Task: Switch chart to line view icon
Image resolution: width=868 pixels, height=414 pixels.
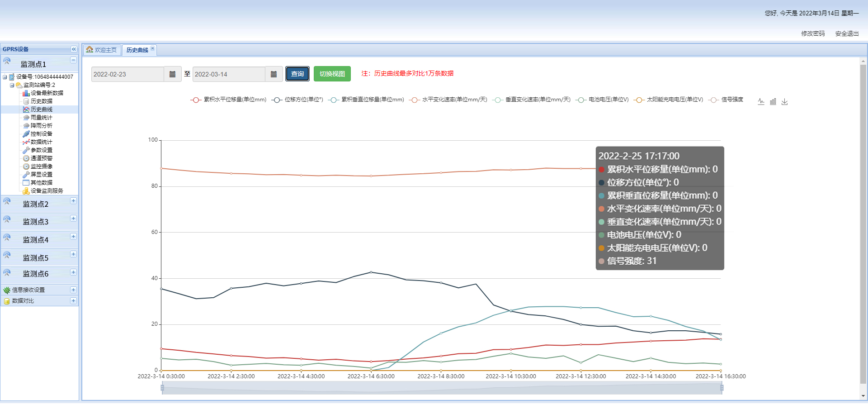Action: click(761, 102)
